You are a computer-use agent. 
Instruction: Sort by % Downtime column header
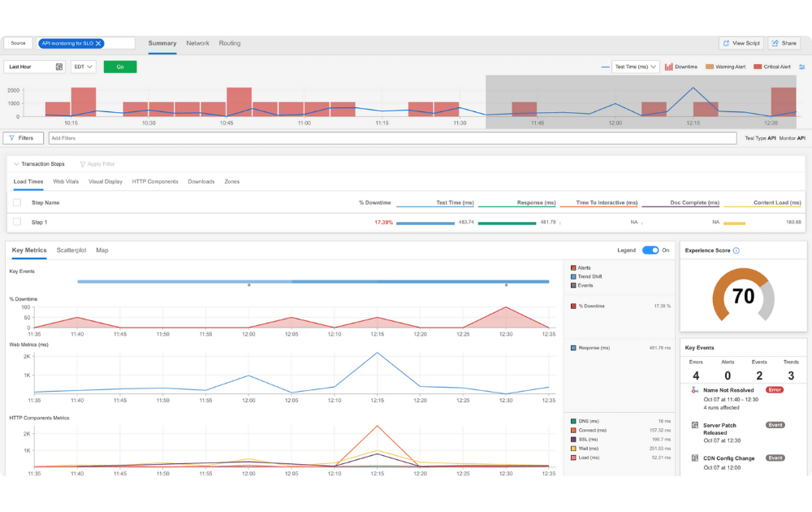coord(375,202)
